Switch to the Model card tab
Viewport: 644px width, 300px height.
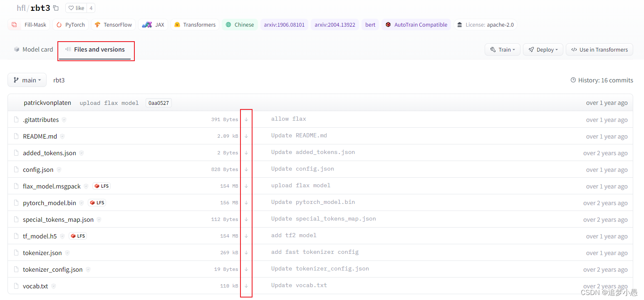pyautogui.click(x=33, y=49)
